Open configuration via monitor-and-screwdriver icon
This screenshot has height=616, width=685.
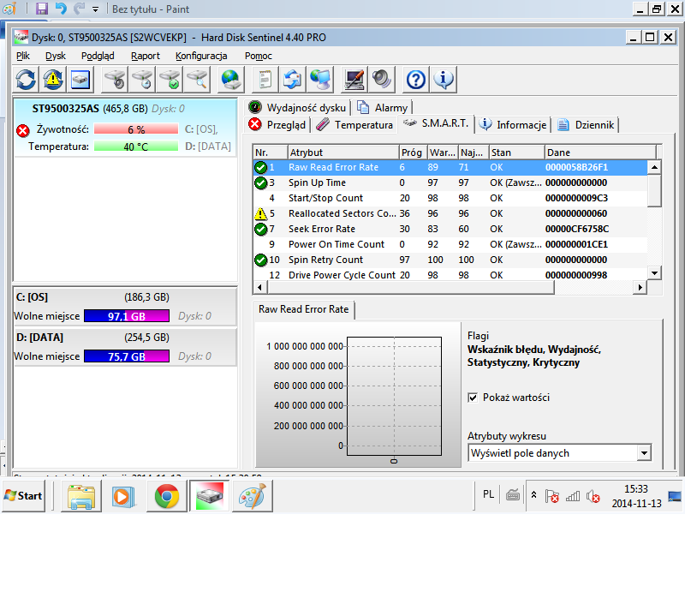pos(354,80)
